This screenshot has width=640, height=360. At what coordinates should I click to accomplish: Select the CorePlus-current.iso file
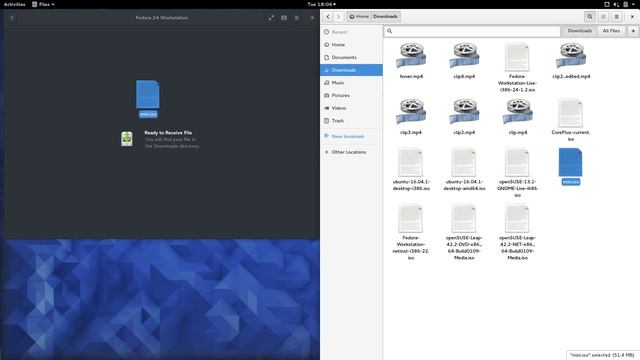coord(571,120)
